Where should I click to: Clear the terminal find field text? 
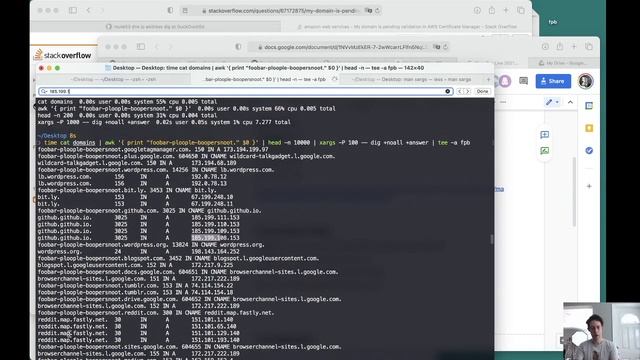pyautogui.click(x=448, y=91)
